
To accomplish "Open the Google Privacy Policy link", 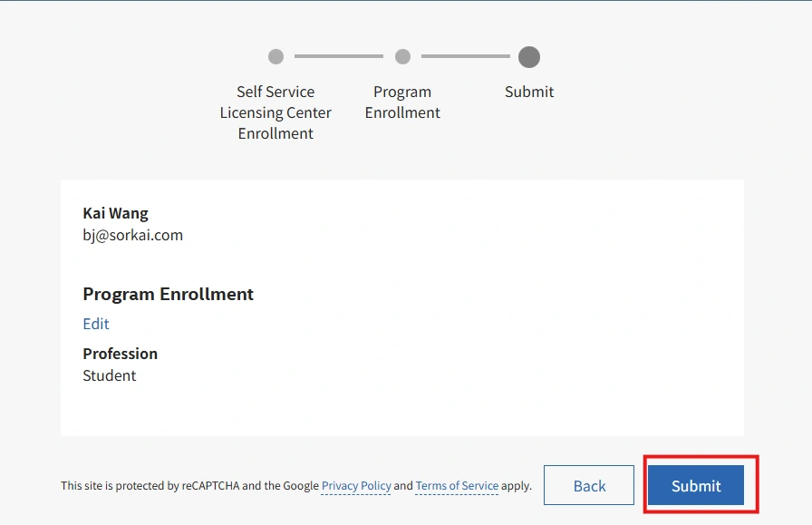I will 356,486.
